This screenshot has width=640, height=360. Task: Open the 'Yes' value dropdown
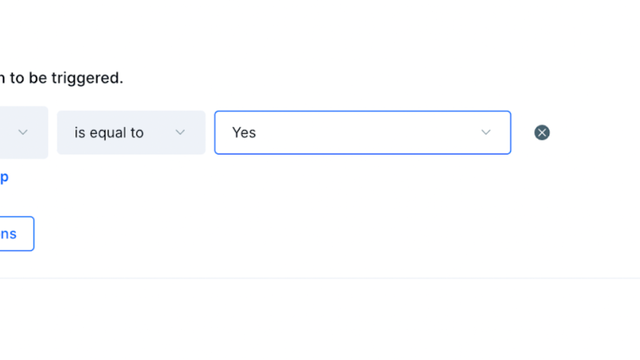(x=362, y=133)
